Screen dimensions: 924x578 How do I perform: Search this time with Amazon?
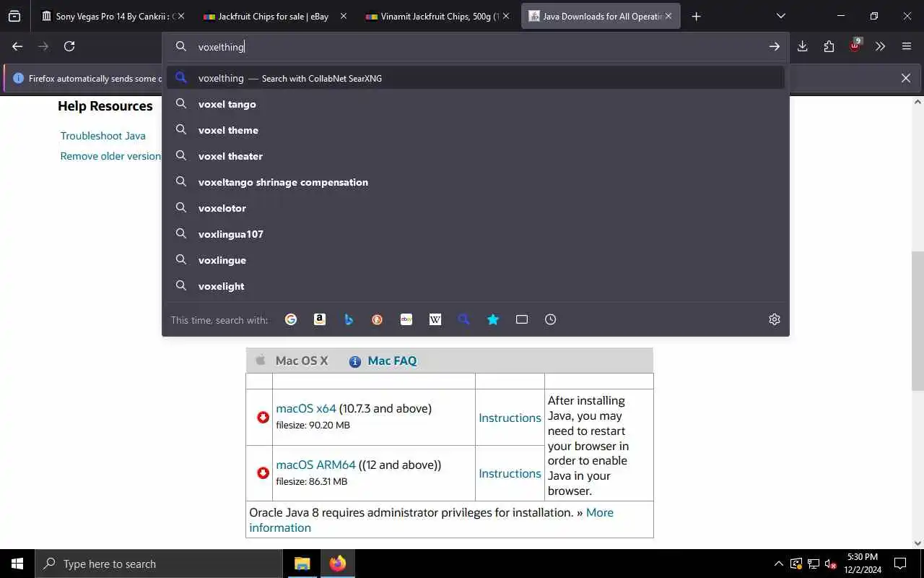point(320,319)
